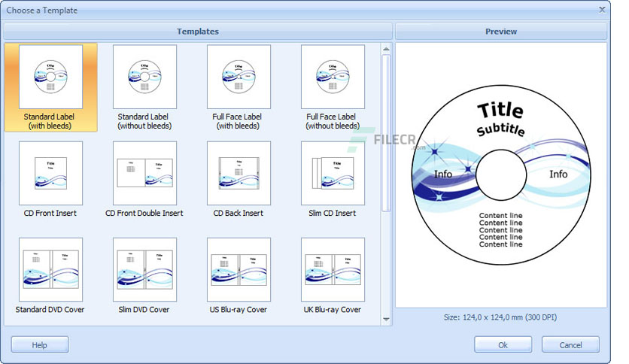
Task: Choose the Full Face Label (with bleeds) template
Action: (239, 87)
